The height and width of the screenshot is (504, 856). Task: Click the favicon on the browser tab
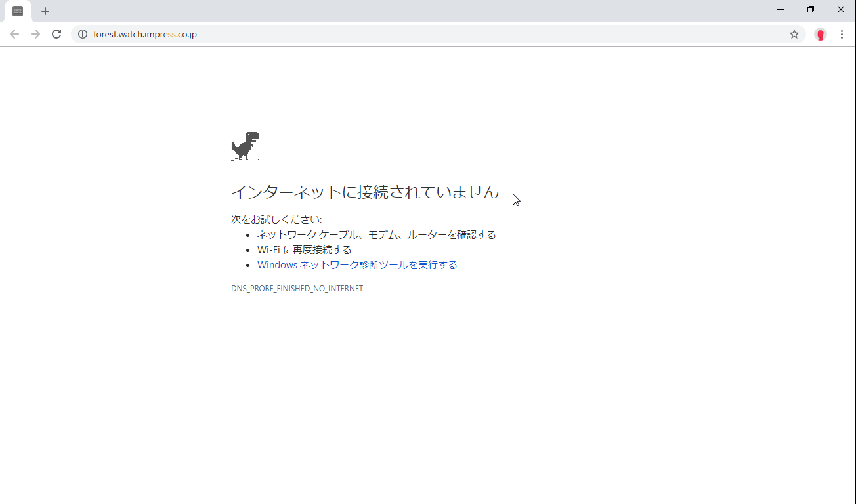[x=16, y=10]
